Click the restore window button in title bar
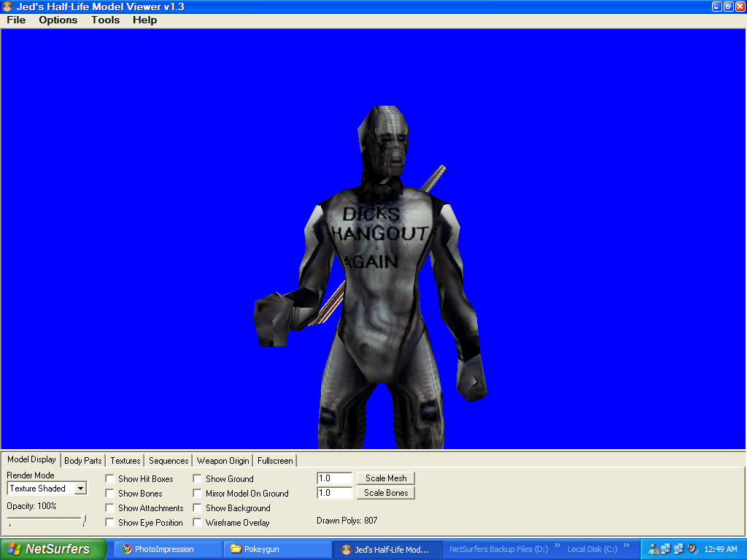Image resolution: width=747 pixels, height=560 pixels. pos(729,7)
